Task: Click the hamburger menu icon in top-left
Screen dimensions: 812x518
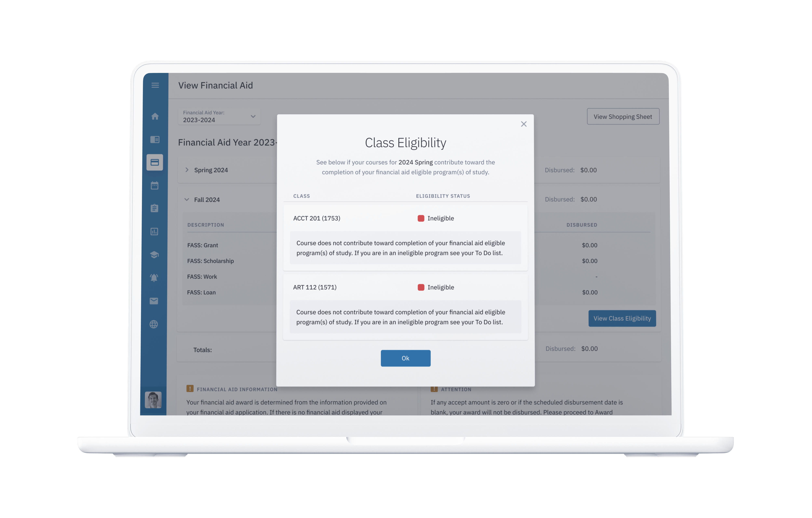Action: tap(154, 85)
